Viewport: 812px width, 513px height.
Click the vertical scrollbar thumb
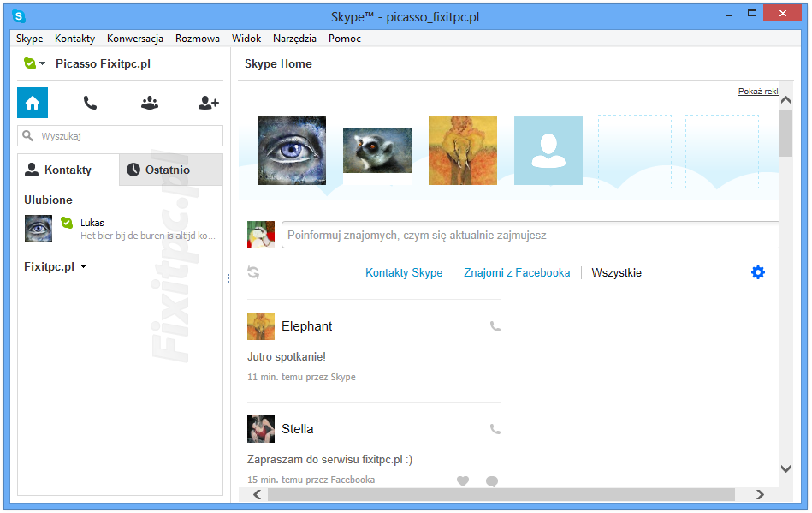[785, 133]
